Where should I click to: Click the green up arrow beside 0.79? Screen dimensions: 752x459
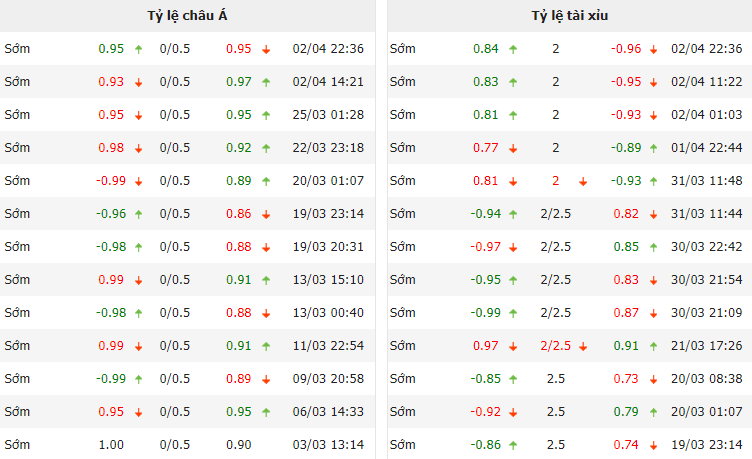tap(653, 412)
